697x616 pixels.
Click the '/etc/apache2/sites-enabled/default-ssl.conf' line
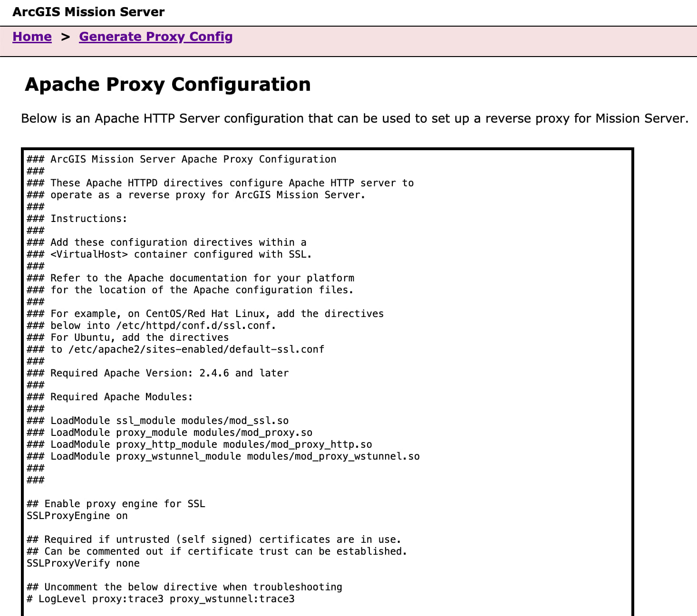click(175, 349)
